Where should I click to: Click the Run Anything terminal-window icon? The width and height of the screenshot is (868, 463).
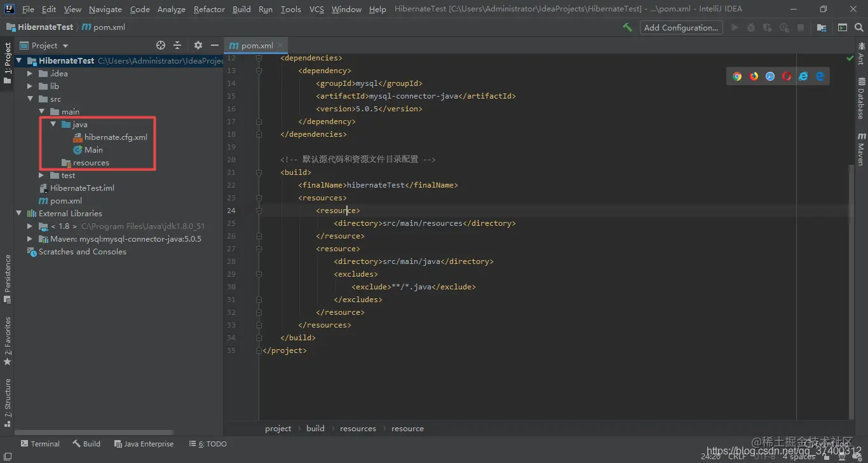(842, 27)
